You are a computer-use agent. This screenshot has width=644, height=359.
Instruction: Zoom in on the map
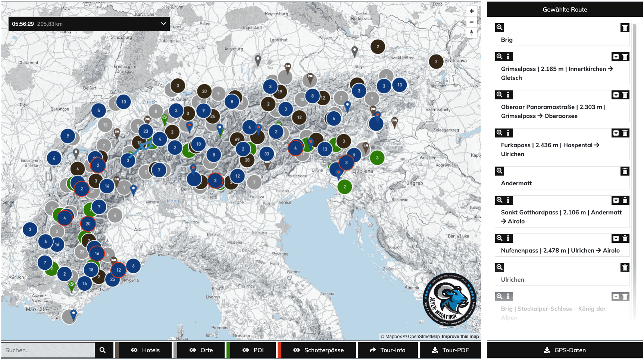pos(472,11)
